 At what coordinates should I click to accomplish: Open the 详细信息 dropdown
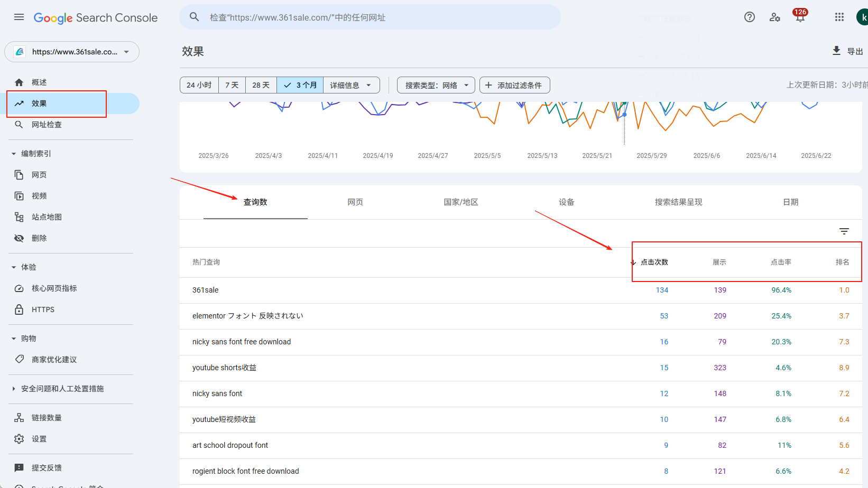[351, 85]
